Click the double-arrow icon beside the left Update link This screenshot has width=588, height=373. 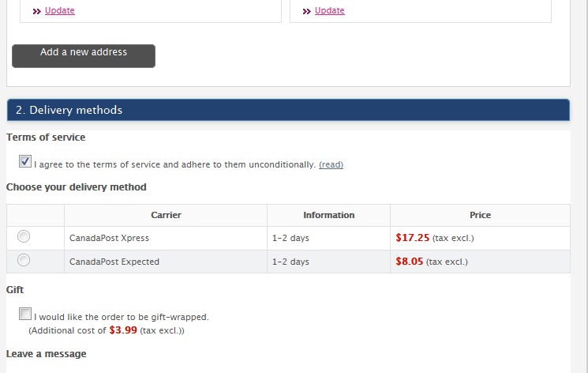(x=37, y=11)
